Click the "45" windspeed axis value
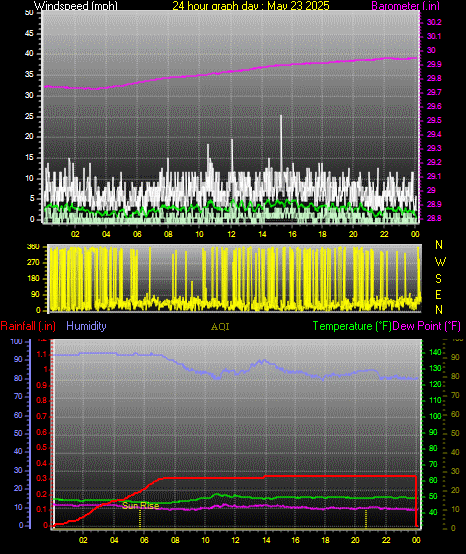 (29, 33)
